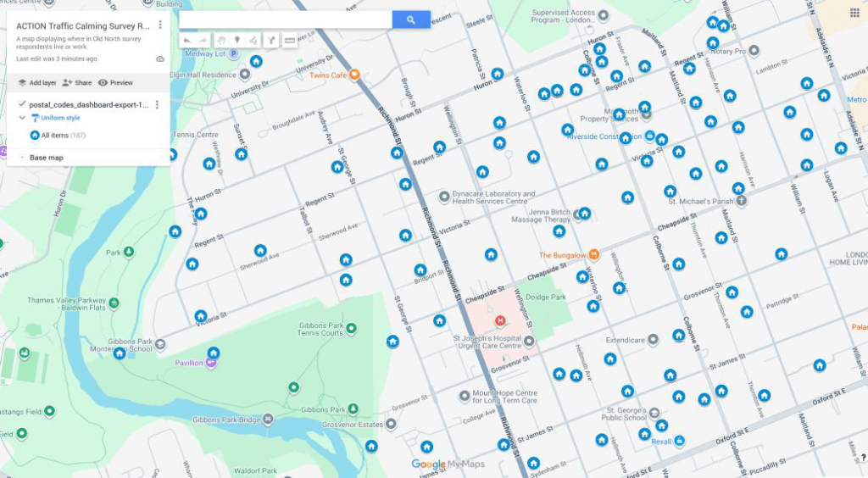Uncheck the postal_codes_dashboard-export layer checkbox
This screenshot has width=868, height=478.
(22, 104)
